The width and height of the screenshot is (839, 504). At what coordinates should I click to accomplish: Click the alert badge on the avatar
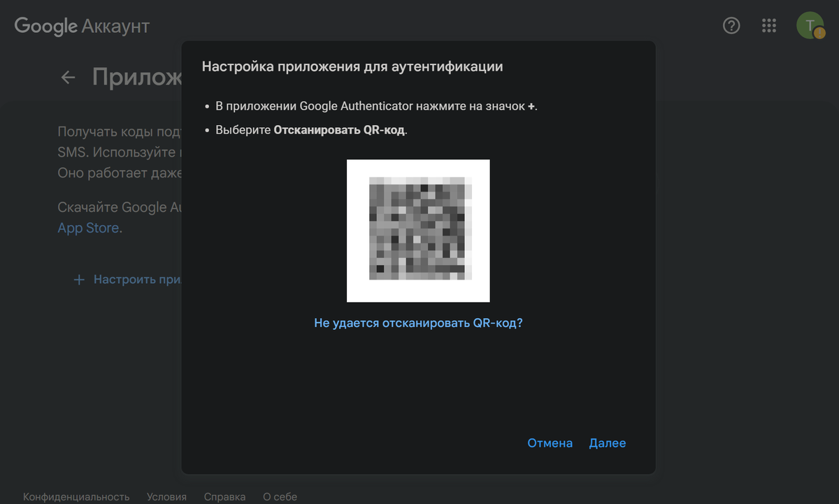[x=819, y=33]
